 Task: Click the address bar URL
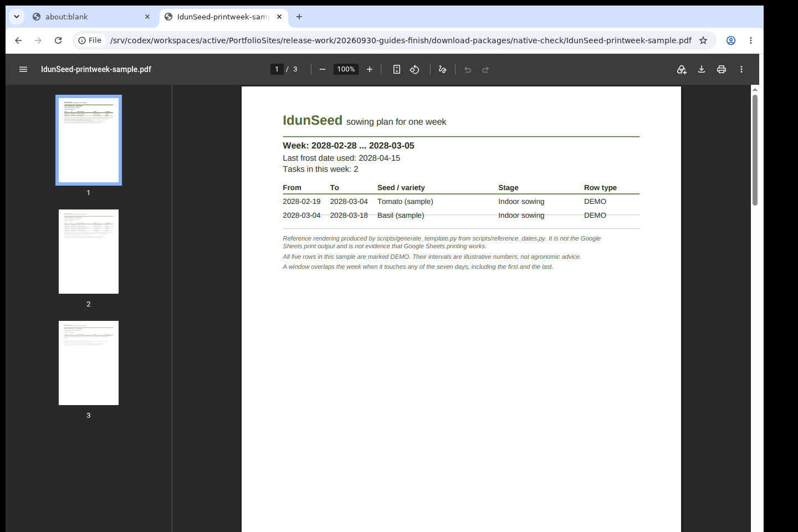point(401,40)
